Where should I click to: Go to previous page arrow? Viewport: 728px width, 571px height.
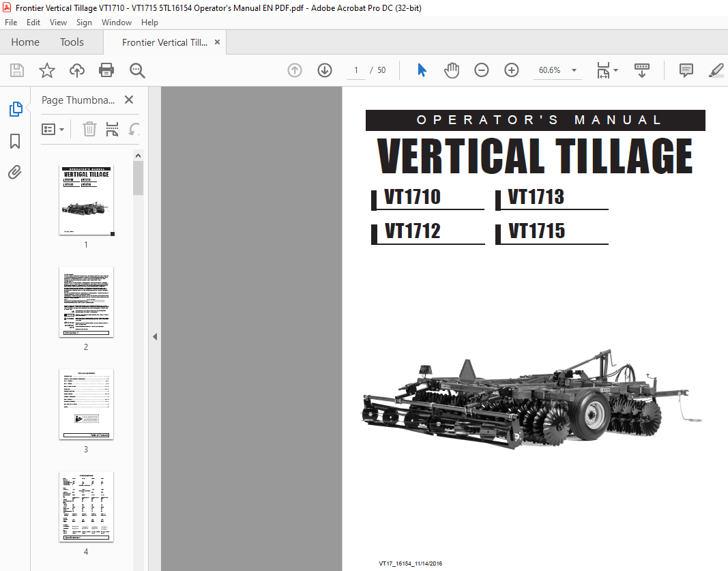[x=295, y=70]
